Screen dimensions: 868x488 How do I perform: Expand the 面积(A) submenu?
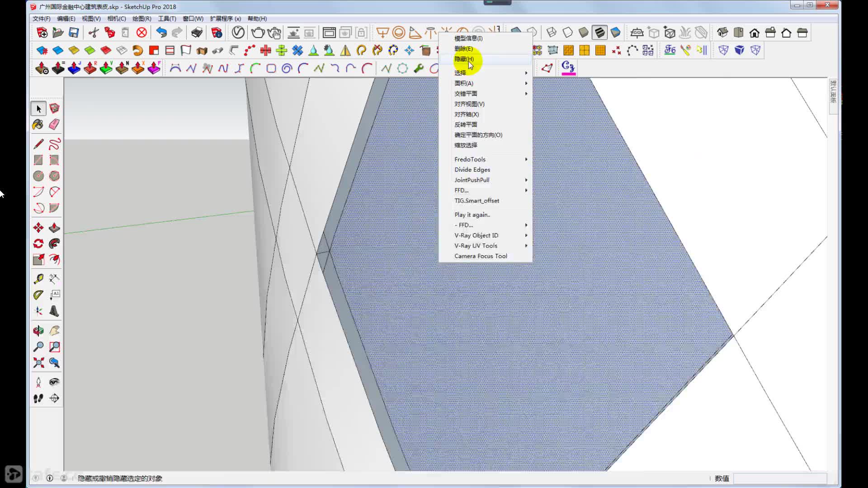tap(486, 83)
